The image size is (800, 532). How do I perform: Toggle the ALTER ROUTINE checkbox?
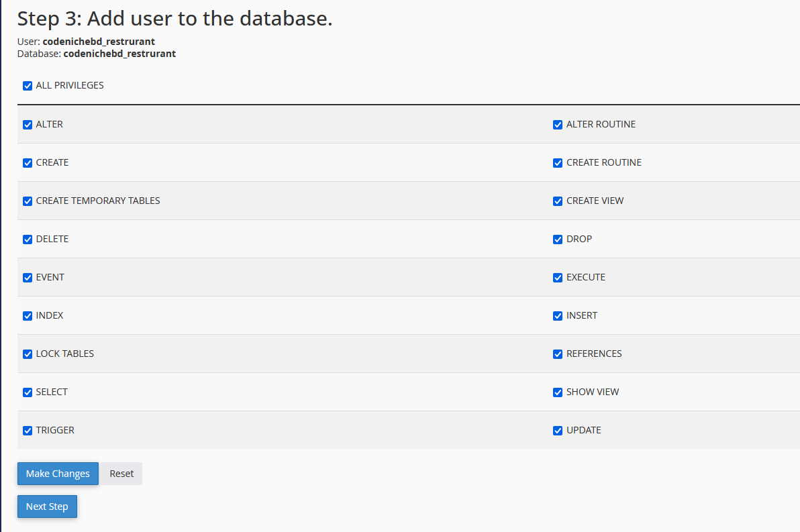558,125
